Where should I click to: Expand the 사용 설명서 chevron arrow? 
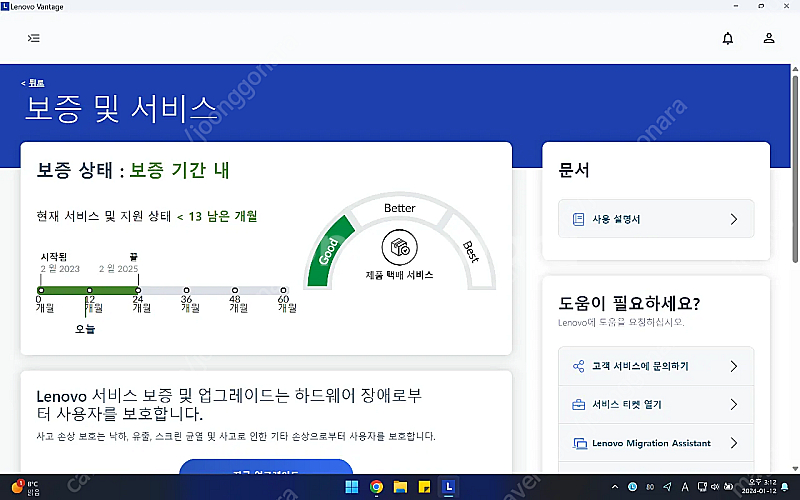pos(733,219)
